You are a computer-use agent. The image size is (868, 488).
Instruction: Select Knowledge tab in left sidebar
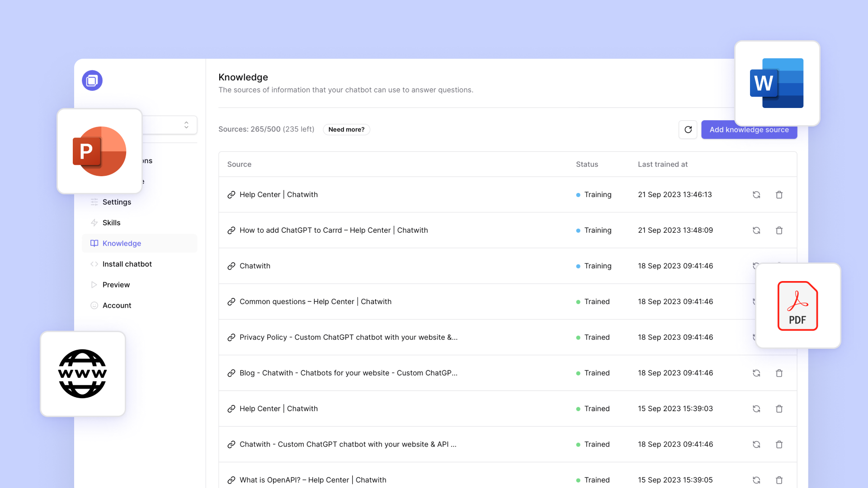click(x=122, y=243)
